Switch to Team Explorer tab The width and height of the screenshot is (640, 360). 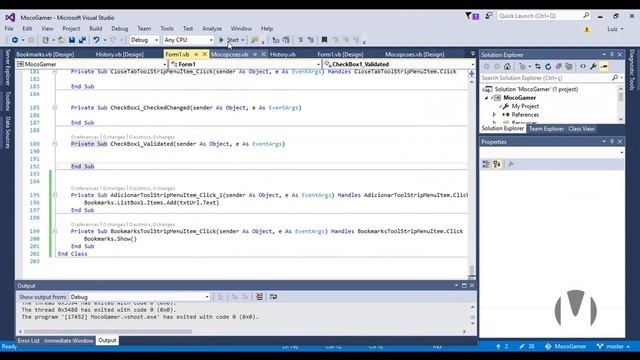(546, 129)
